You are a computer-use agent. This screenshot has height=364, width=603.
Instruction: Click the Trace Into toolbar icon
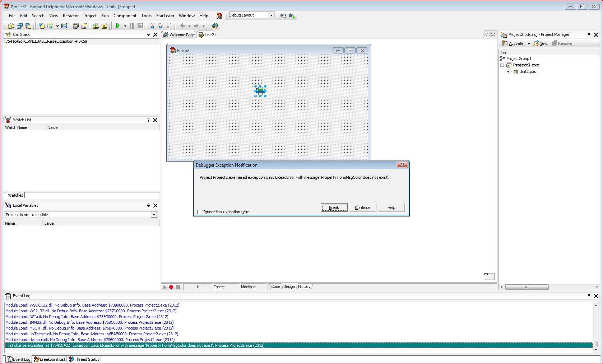tap(152, 26)
